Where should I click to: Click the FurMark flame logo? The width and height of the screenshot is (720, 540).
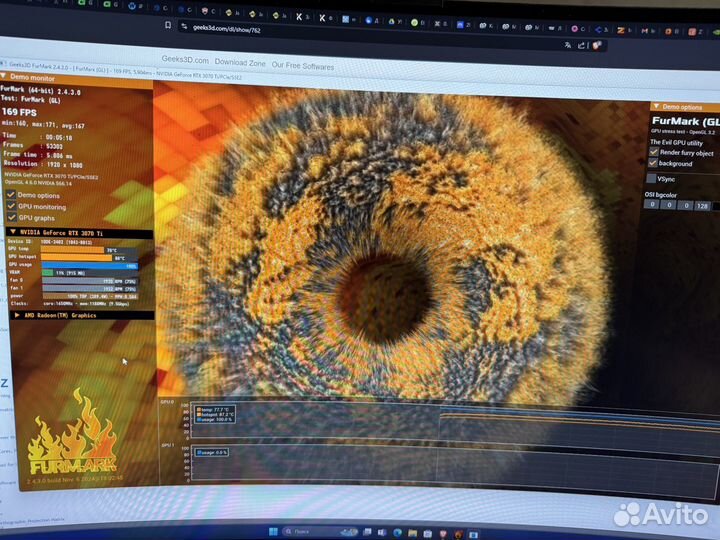pyautogui.click(x=70, y=440)
